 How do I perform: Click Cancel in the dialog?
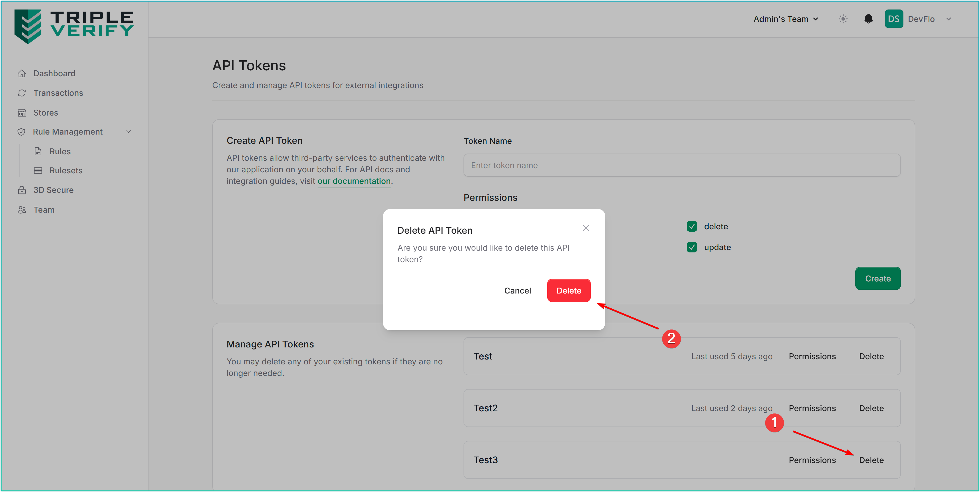click(517, 290)
